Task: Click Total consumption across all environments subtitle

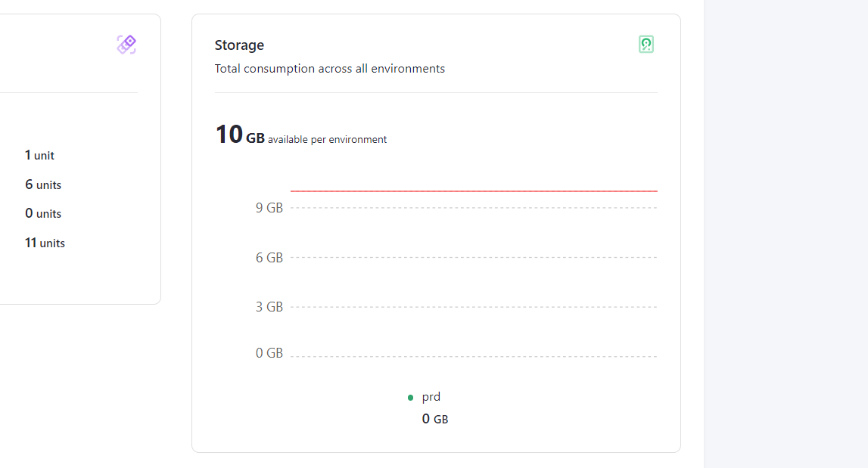Action: tap(330, 69)
